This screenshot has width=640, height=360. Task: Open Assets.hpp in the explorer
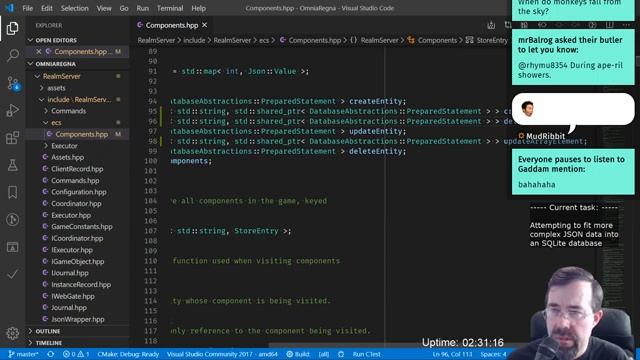click(x=67, y=157)
